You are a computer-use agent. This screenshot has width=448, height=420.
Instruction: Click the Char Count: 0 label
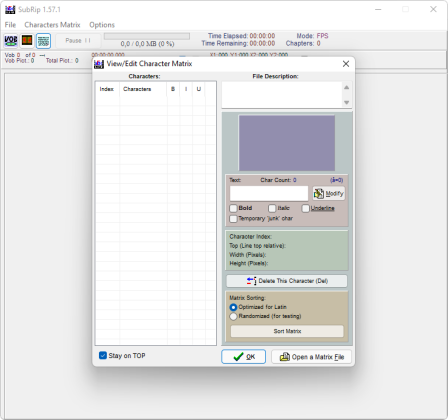coord(278,180)
